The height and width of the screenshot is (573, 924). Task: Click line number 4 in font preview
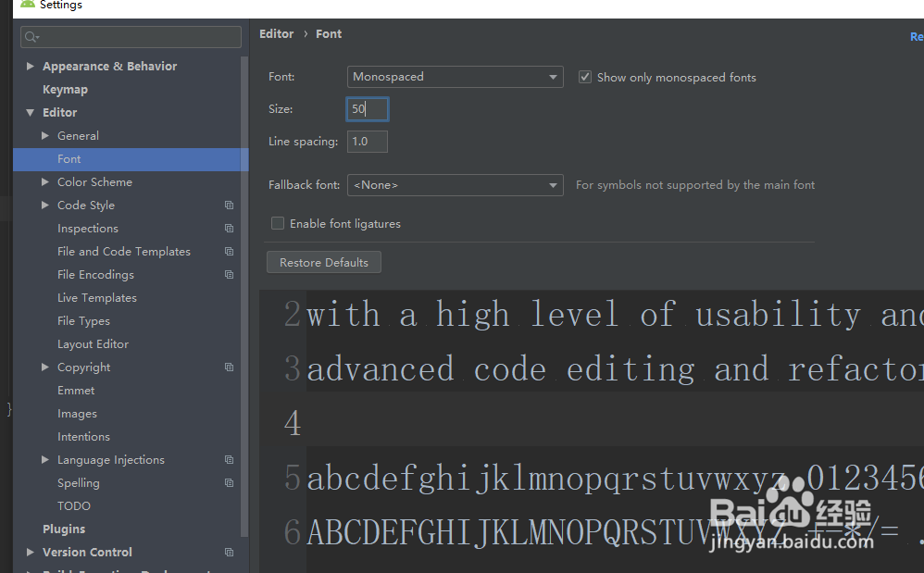(x=293, y=423)
